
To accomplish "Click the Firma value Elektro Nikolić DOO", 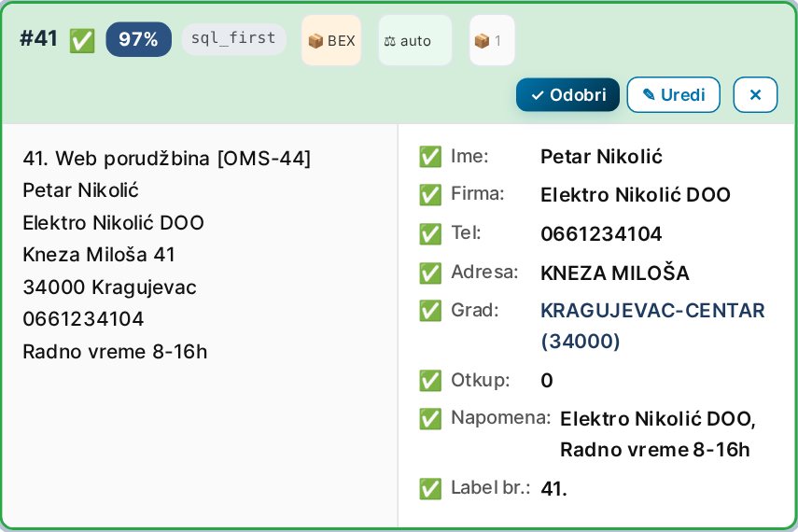I will tap(636, 194).
